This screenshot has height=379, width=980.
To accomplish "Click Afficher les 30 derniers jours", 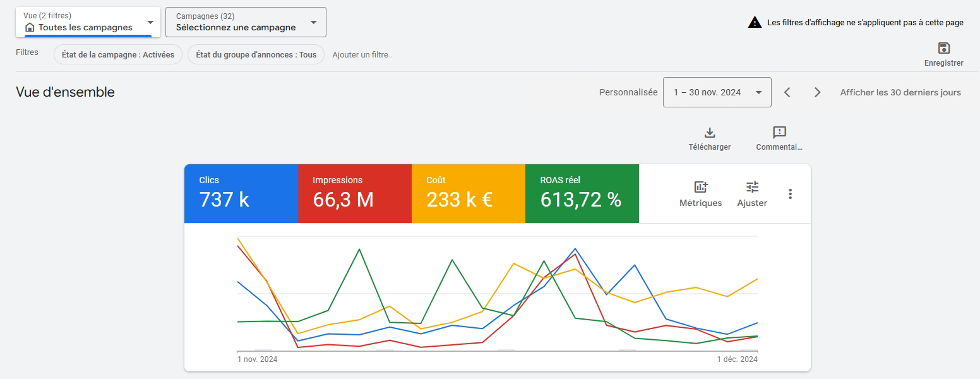I will click(x=900, y=92).
